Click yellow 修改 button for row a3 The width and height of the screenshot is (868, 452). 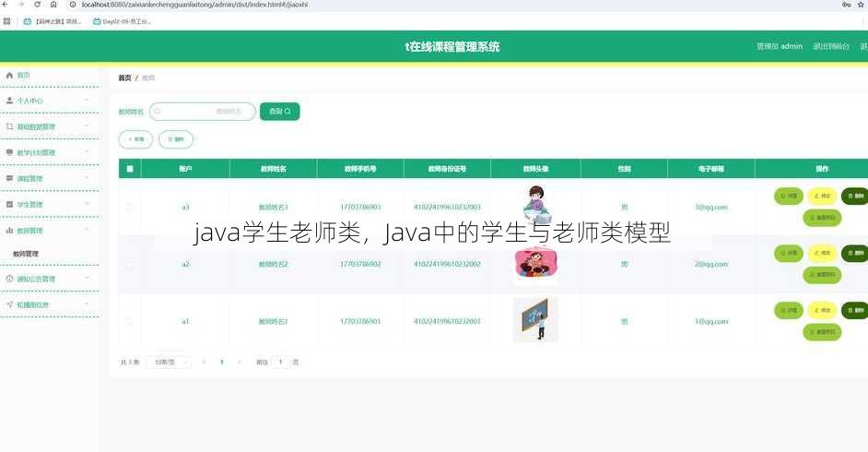click(822, 196)
